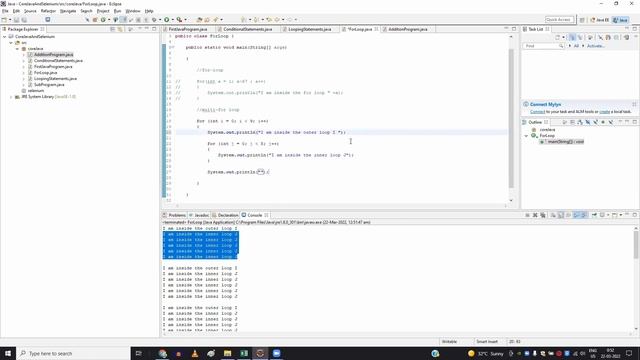Image resolution: width=640 pixels, height=360 pixels.
Task: Click the Save All toolbar icon
Action: pyautogui.click(x=24, y=20)
